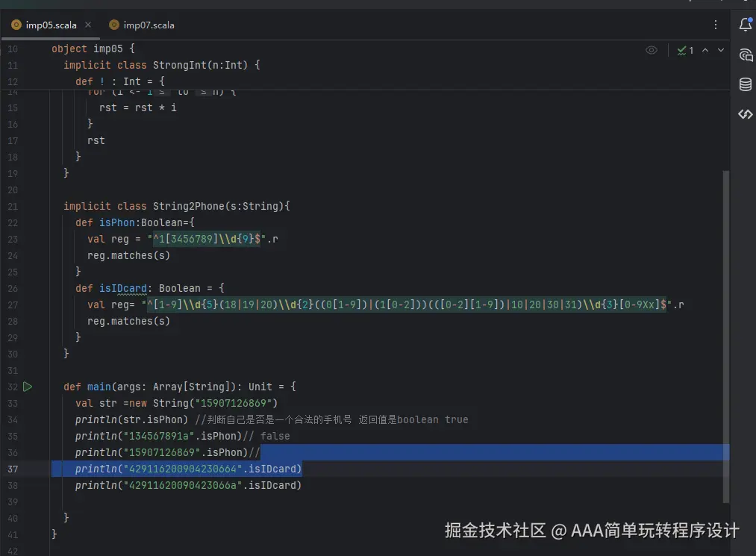This screenshot has width=756, height=556.
Task: Open the Database tool window
Action: (x=745, y=84)
